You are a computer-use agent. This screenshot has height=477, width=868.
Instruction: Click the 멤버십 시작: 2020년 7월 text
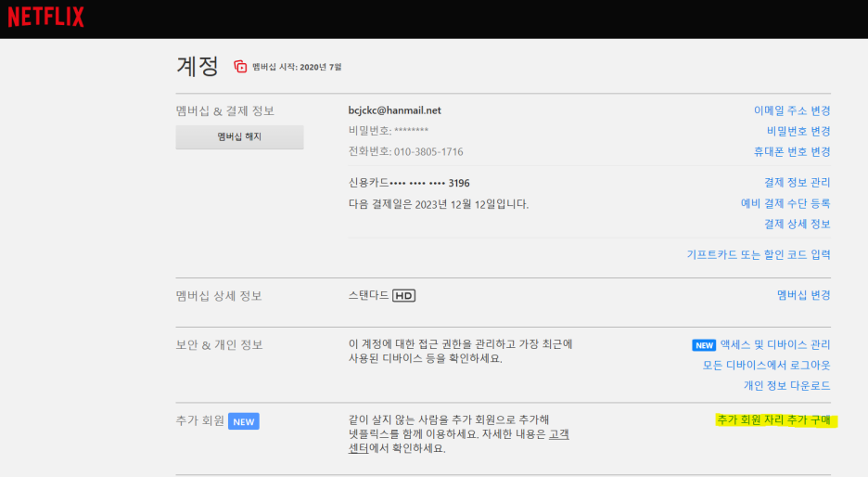click(297, 67)
